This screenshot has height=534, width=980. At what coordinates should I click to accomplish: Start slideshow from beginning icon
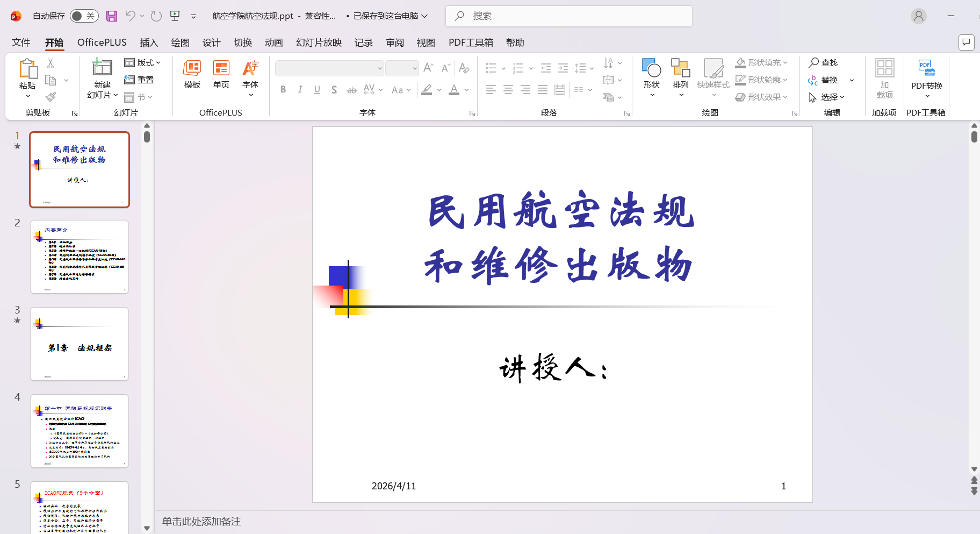(x=175, y=16)
